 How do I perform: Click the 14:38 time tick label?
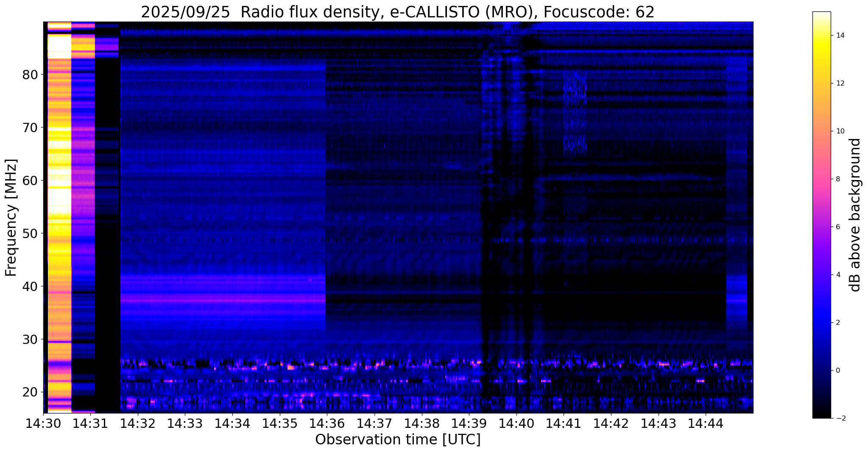[x=422, y=423]
